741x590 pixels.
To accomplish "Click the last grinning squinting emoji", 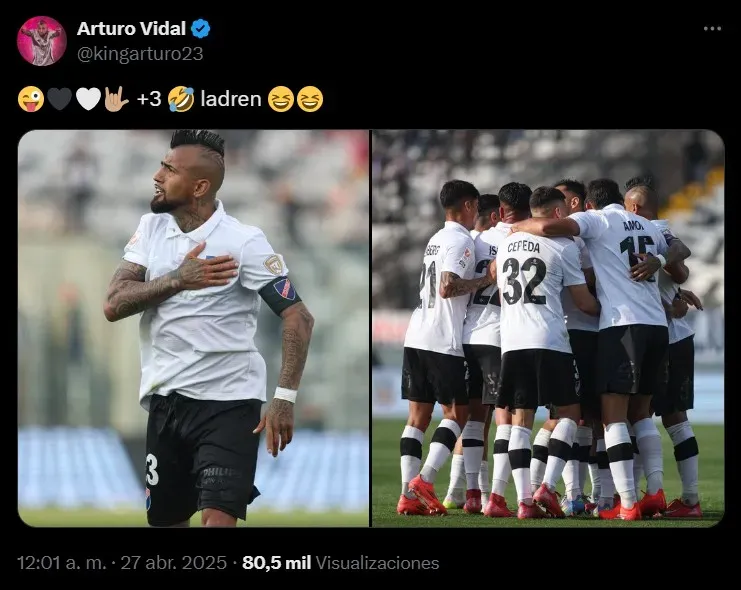I will click(x=310, y=99).
